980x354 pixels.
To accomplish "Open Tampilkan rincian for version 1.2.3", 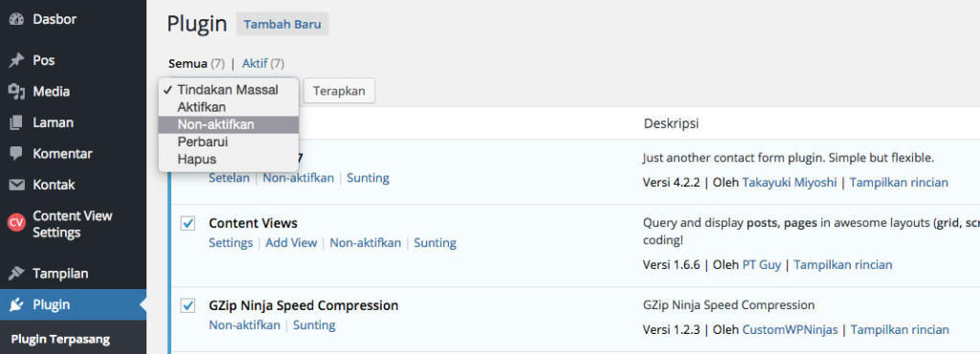I will pos(900,330).
